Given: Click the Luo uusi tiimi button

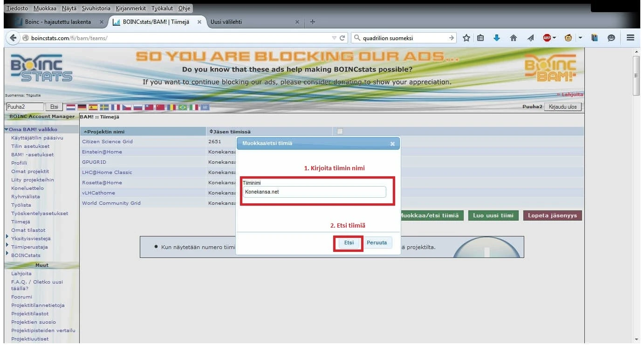Looking at the screenshot, I should [493, 215].
